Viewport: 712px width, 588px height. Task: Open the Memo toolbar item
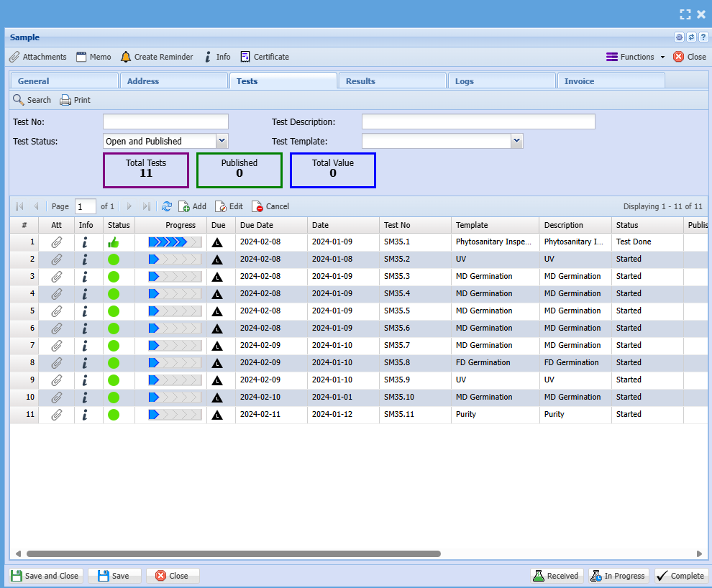point(93,57)
